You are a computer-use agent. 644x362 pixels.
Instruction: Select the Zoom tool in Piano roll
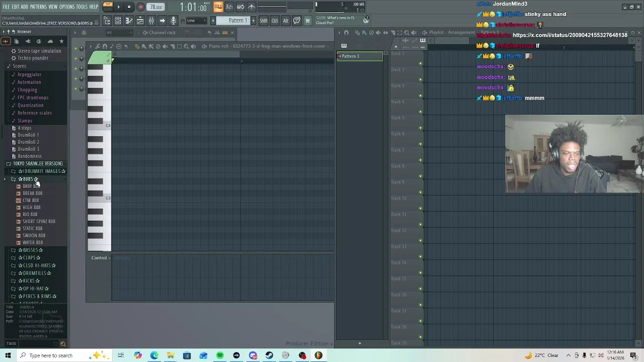[x=186, y=46]
